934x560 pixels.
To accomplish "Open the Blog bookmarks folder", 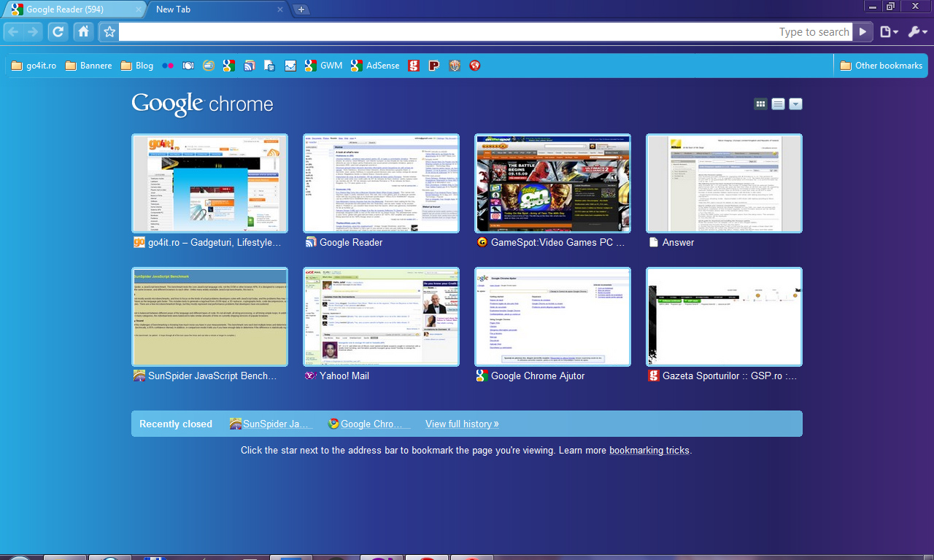I will click(x=137, y=66).
